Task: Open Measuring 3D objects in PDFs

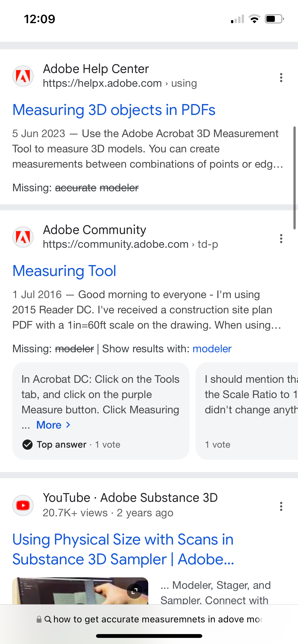Action: pyautogui.click(x=114, y=110)
